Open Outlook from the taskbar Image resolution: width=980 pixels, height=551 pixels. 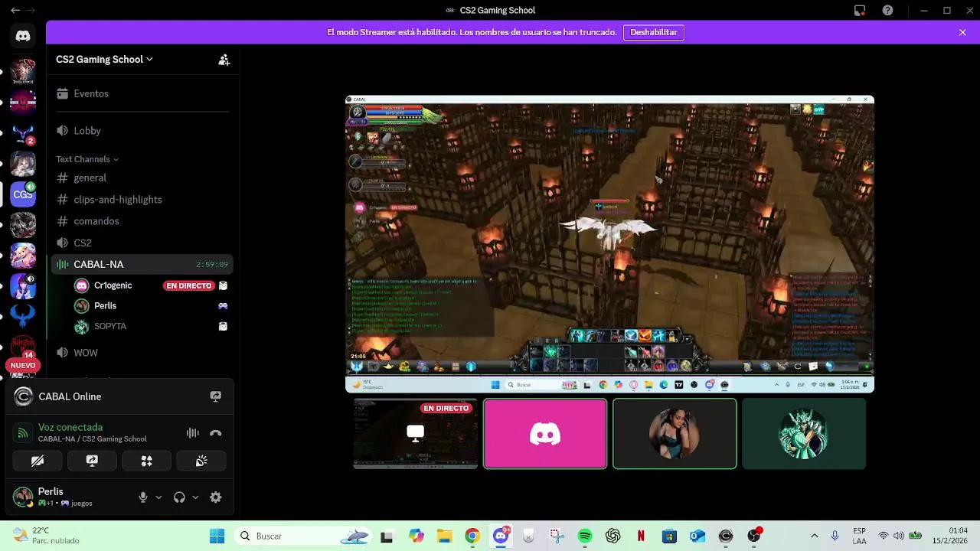[697, 536]
